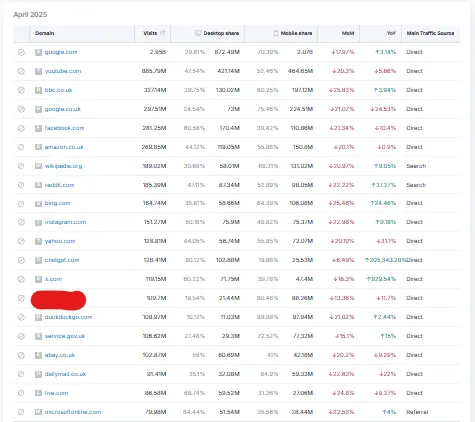Screen dimensions: 475x422
Task: Open the wikipedia.org domain link
Action: pyautogui.click(x=63, y=166)
